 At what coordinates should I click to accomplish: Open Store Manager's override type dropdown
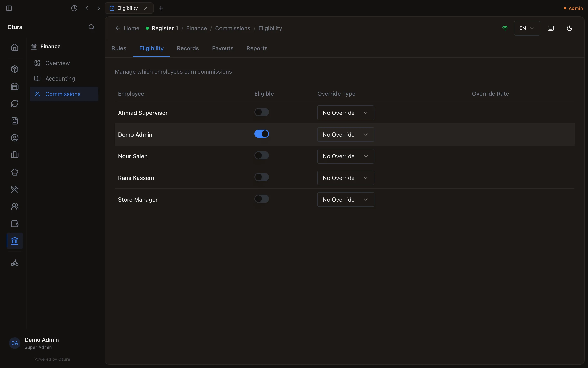346,200
